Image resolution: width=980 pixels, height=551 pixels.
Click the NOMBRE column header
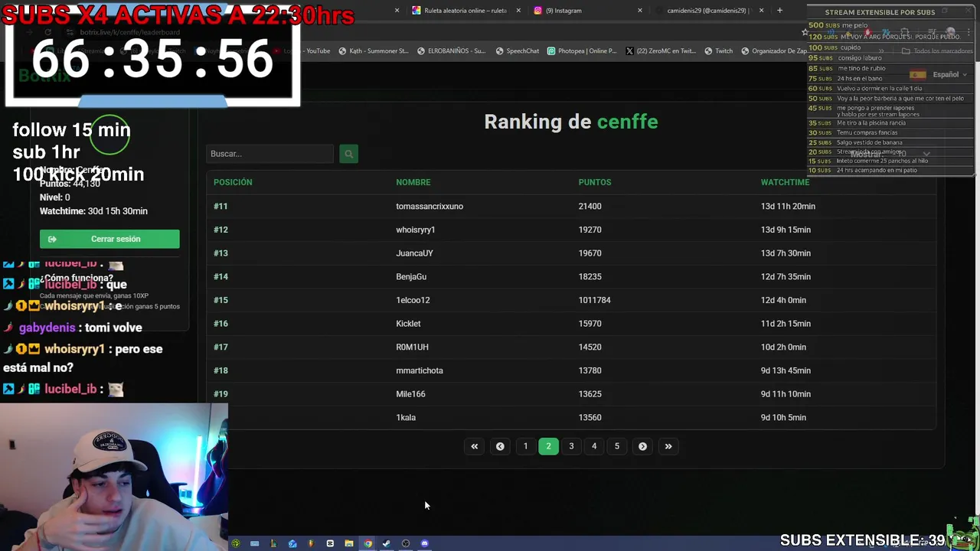413,182
